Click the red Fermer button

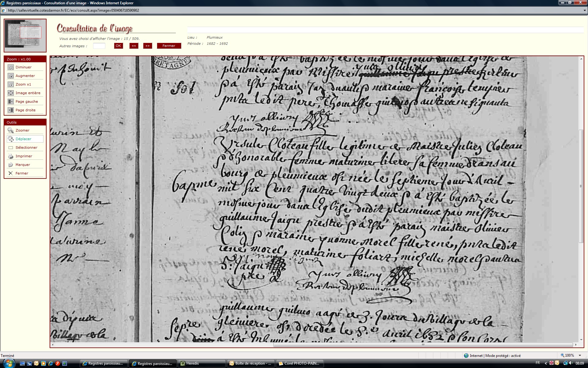click(x=169, y=46)
